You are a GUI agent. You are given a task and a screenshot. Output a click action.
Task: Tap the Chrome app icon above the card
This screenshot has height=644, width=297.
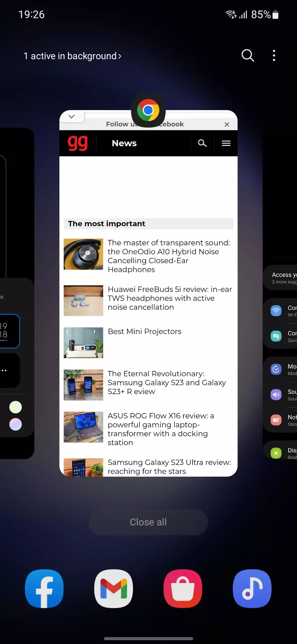148,110
